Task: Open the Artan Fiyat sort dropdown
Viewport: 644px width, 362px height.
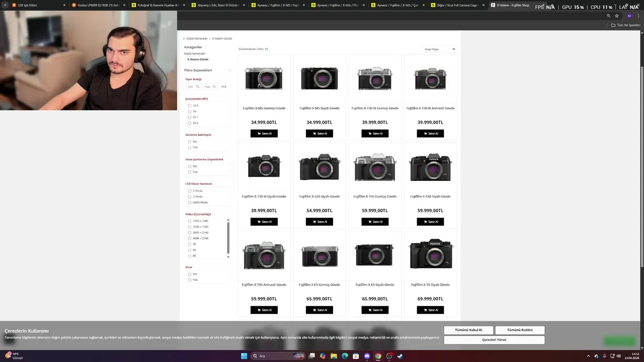Action: [x=439, y=49]
